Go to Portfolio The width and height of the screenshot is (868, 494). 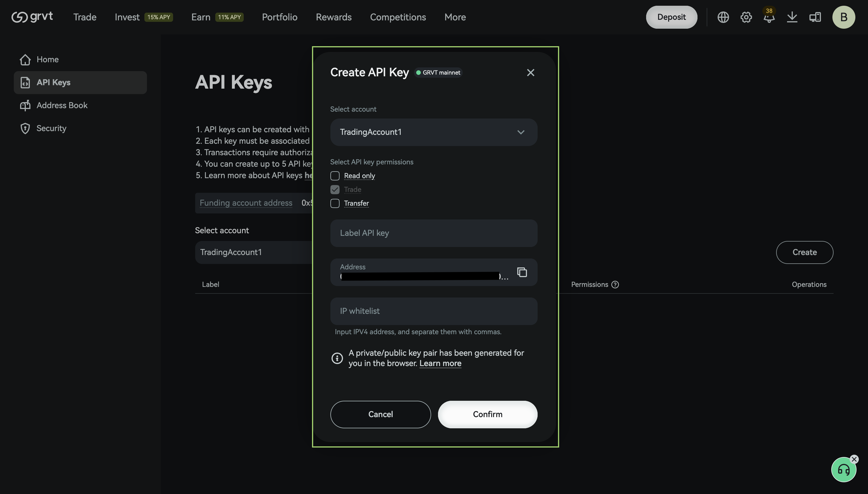point(279,17)
